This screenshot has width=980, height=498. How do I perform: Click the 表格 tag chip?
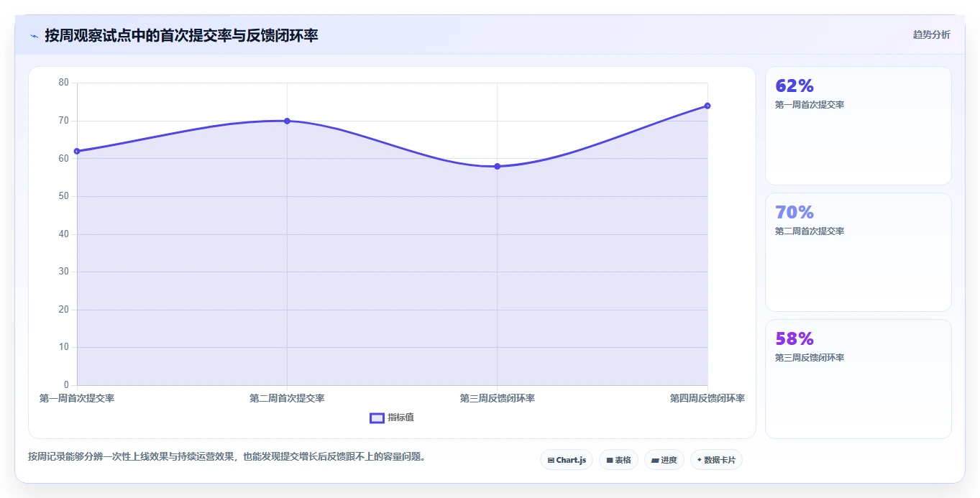(x=618, y=460)
